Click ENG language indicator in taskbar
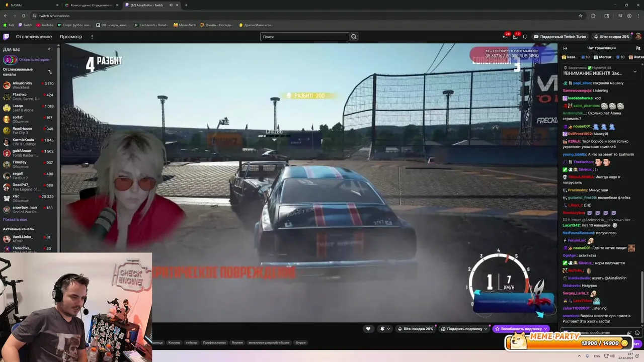 pos(597,356)
